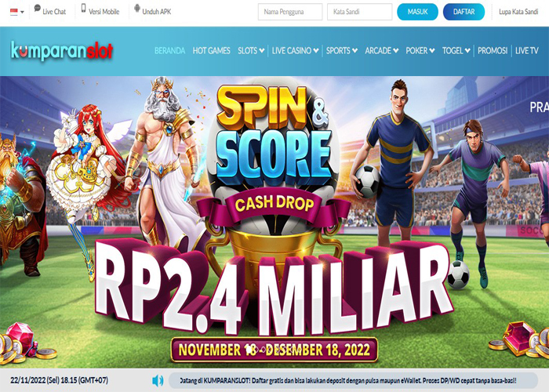The width and height of the screenshot is (549, 392).
Task: Expand the LIVE CASINO dropdown
Action: [316, 51]
